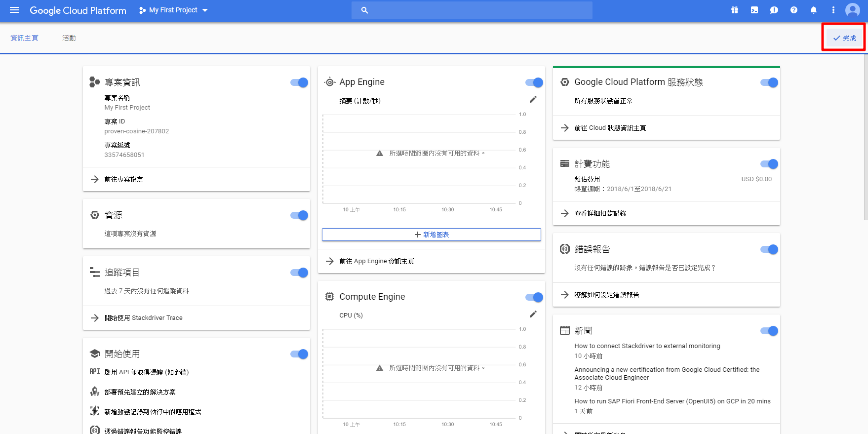Click the project ID proven-cosine-207802
Screen dimensions: 868x434
[x=137, y=131]
